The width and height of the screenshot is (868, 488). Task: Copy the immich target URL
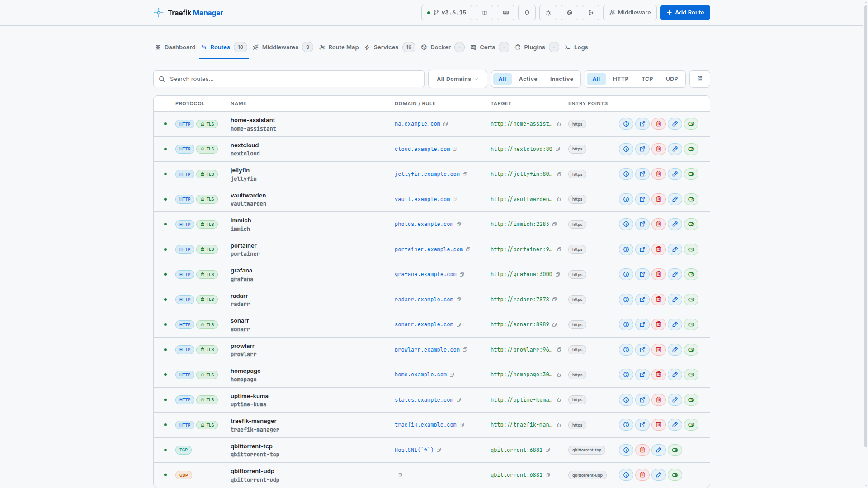[x=555, y=225]
